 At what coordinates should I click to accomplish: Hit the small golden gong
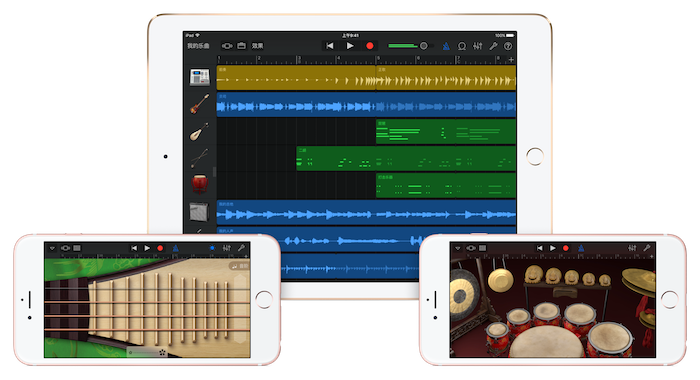pos(500,280)
